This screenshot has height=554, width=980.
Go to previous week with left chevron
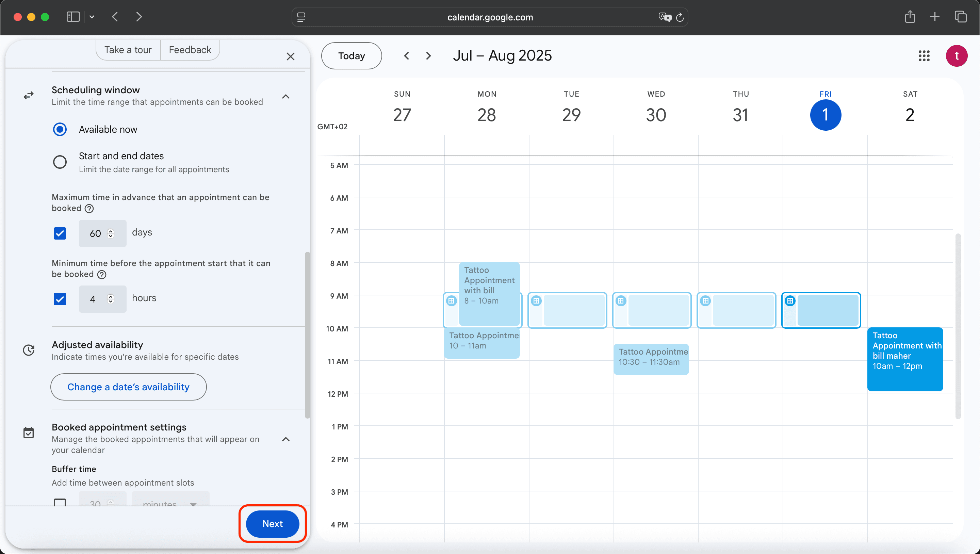407,56
